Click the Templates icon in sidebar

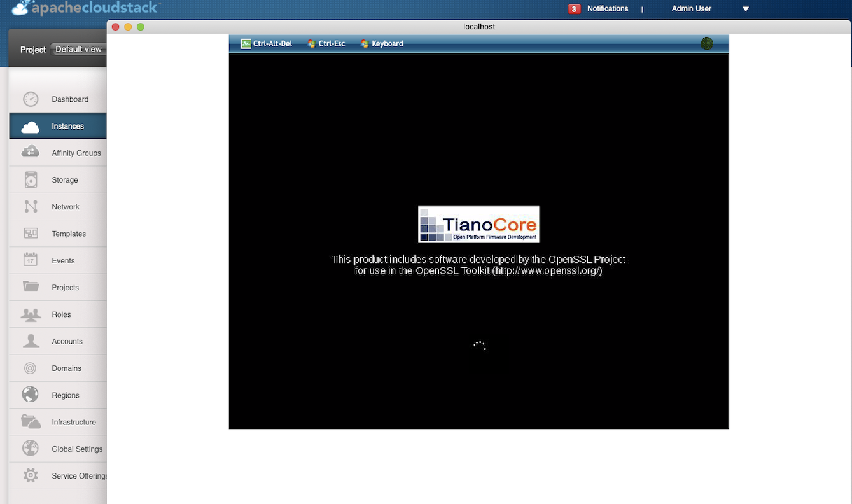tap(31, 234)
